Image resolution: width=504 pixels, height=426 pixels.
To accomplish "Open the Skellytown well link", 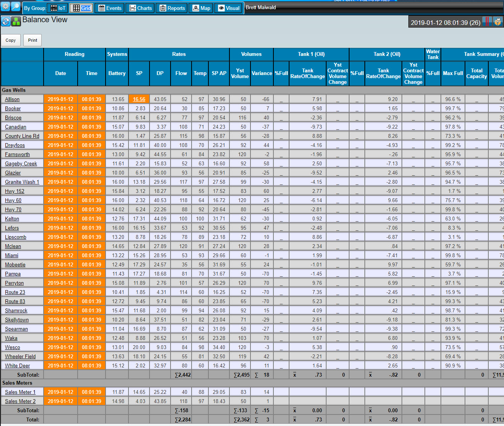I will pos(17,320).
